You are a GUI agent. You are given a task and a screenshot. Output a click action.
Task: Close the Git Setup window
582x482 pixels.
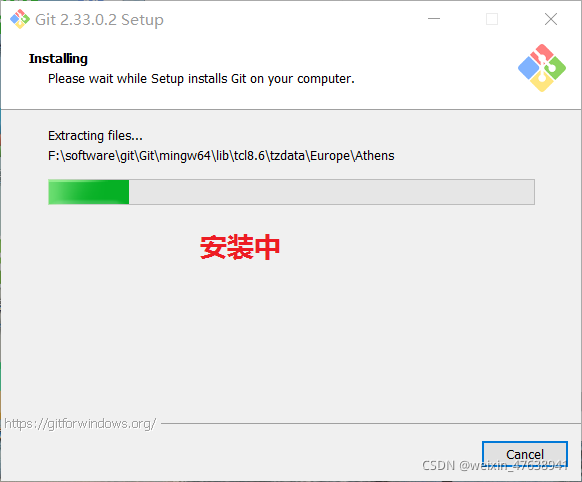(x=550, y=19)
